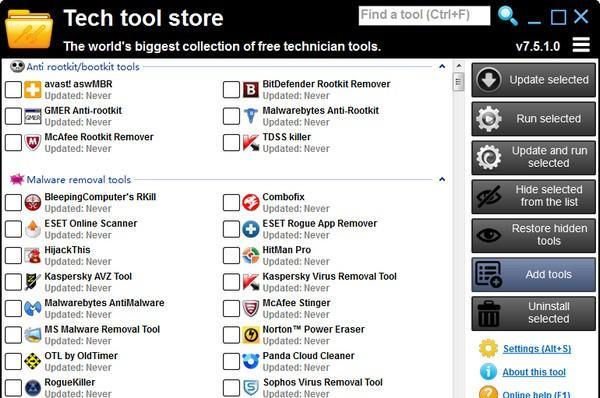This screenshot has width=600, height=398.
Task: Collapse the Anti rootkit/bootkit tools section
Action: [442, 66]
